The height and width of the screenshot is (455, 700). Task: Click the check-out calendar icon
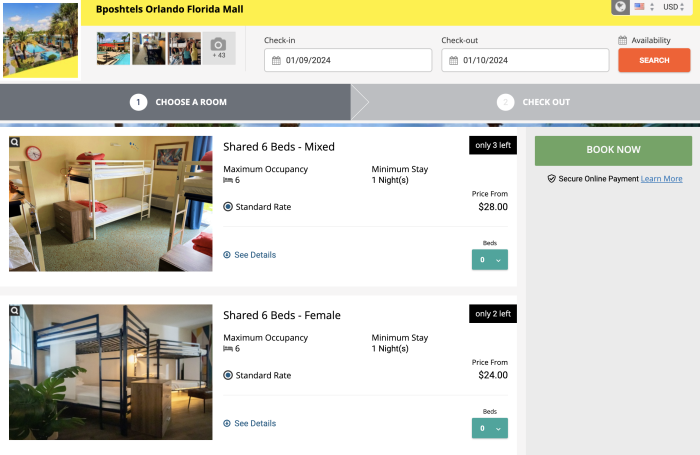[x=453, y=60]
